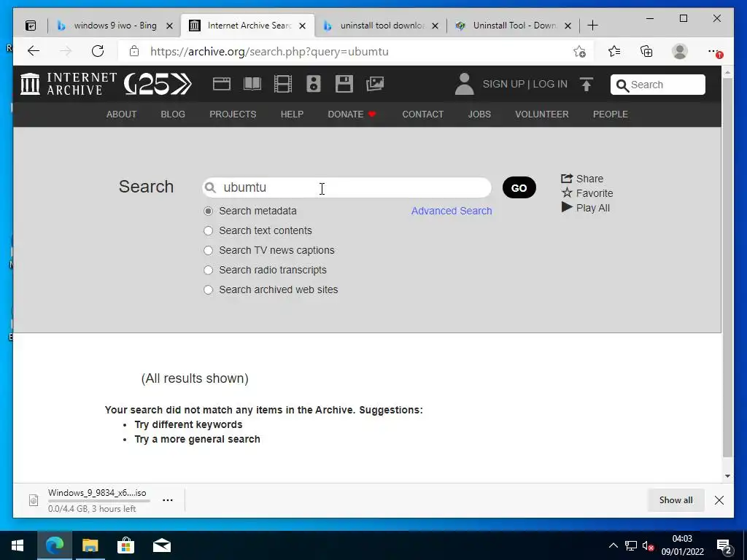Open the Images media icon
Image resolution: width=747 pixels, height=560 pixels.
click(375, 84)
